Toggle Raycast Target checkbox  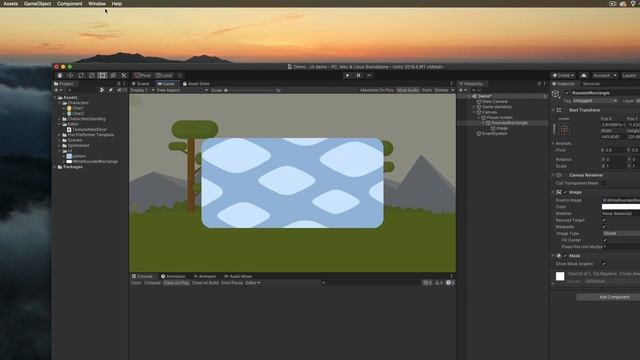click(604, 220)
